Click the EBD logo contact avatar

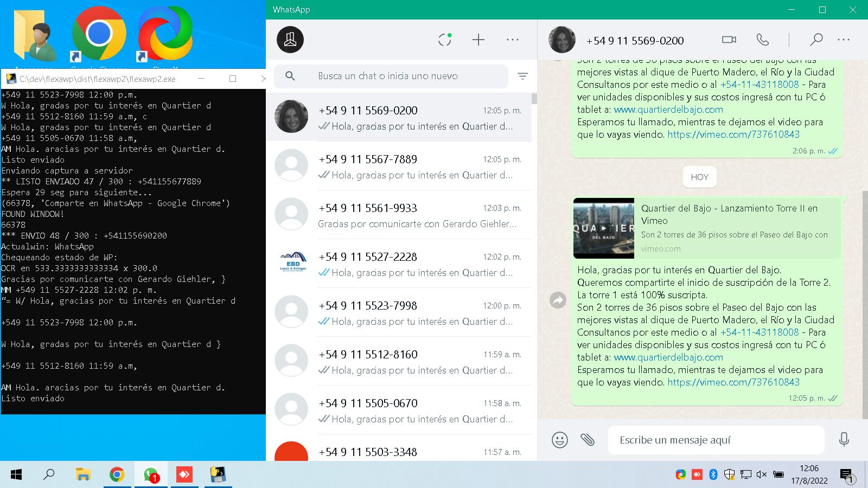292,264
